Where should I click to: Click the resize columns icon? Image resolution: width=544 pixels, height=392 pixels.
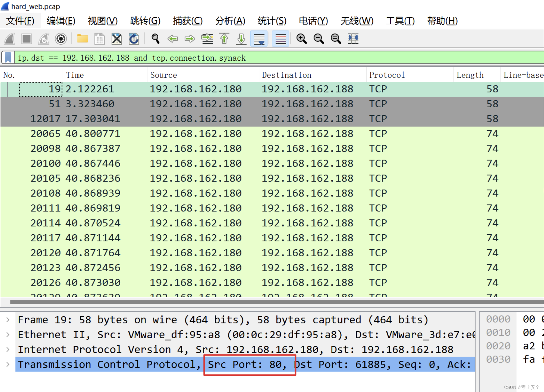[353, 39]
